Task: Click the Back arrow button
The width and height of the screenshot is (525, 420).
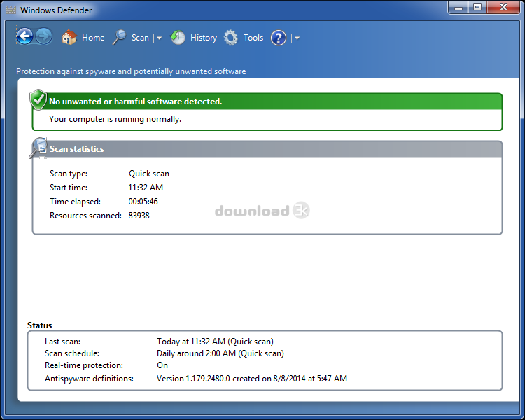Action: (24, 36)
